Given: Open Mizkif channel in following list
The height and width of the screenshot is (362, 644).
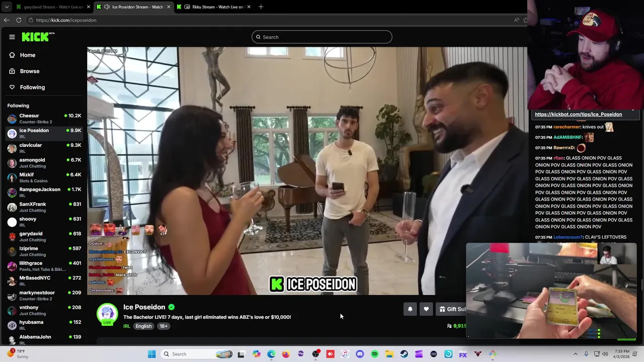Looking at the screenshot, I should (x=44, y=177).
